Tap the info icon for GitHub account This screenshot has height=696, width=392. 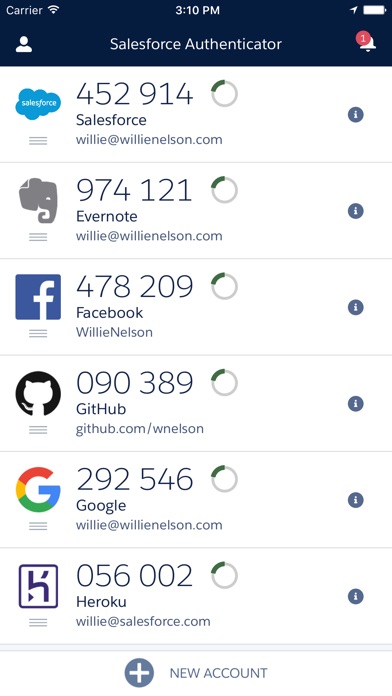[356, 403]
